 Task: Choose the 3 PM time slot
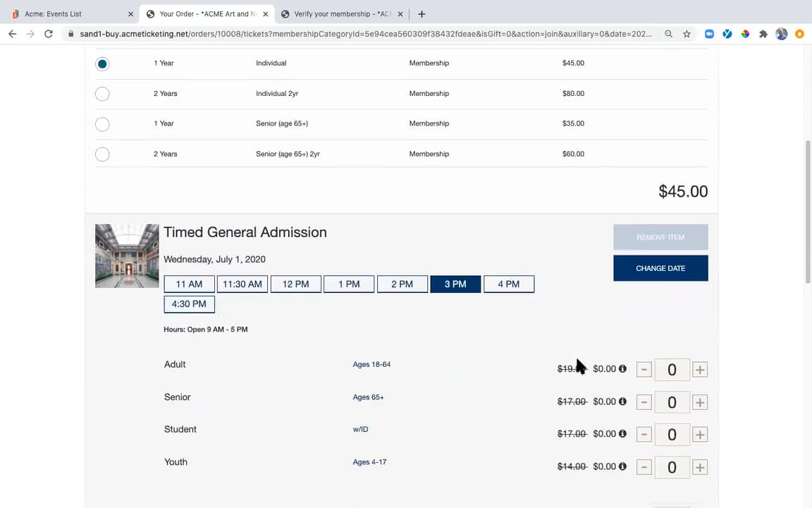pos(456,284)
